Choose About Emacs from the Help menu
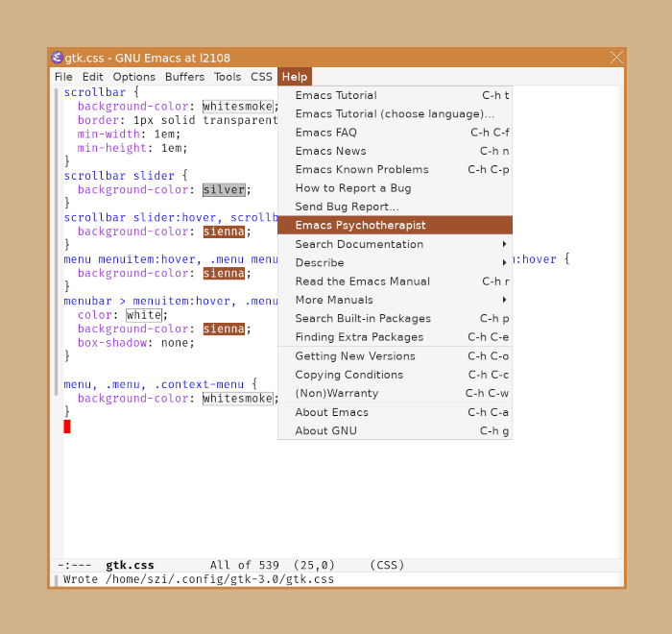 (331, 412)
